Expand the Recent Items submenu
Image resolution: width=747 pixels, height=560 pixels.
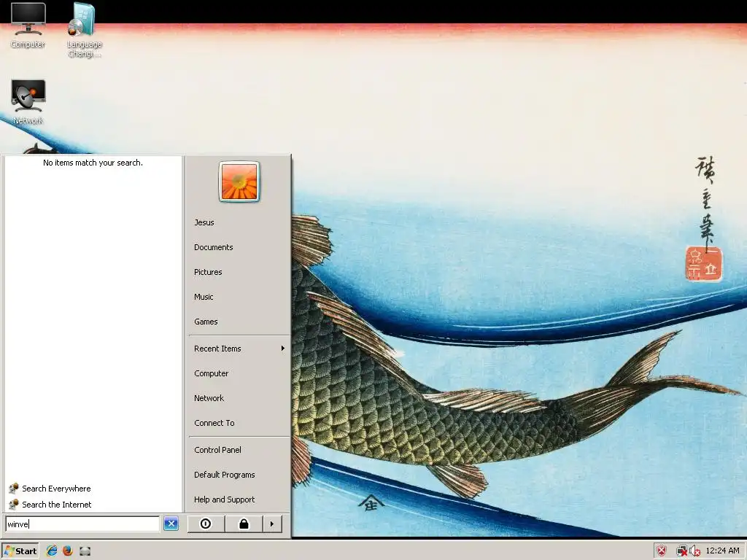click(239, 349)
